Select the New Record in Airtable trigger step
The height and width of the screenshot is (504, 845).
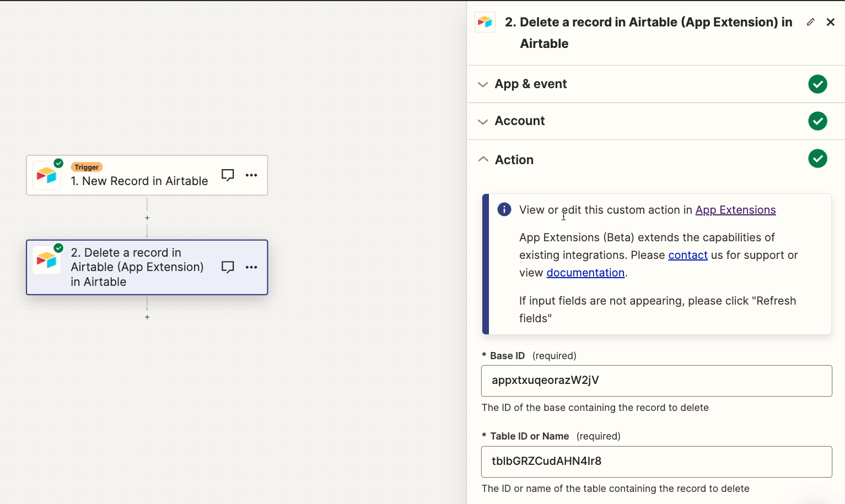tap(147, 175)
